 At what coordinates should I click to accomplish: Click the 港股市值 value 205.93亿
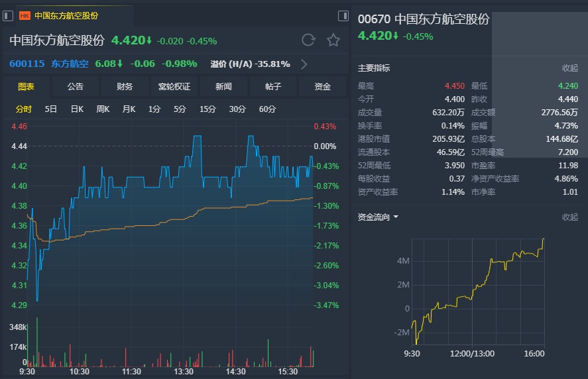pyautogui.click(x=448, y=139)
